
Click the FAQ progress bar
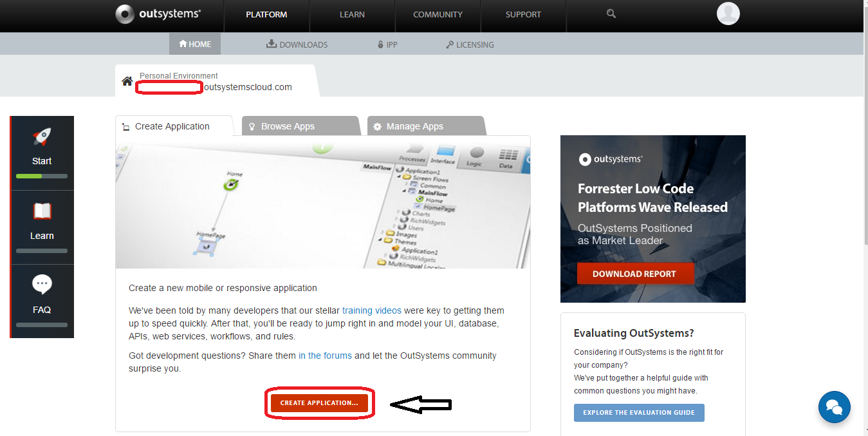click(x=42, y=325)
